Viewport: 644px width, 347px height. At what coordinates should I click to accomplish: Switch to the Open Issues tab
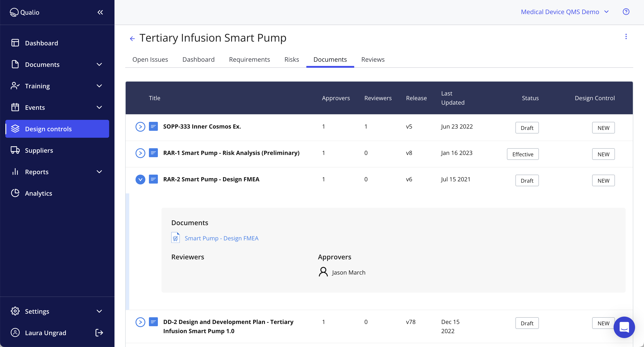pos(150,59)
